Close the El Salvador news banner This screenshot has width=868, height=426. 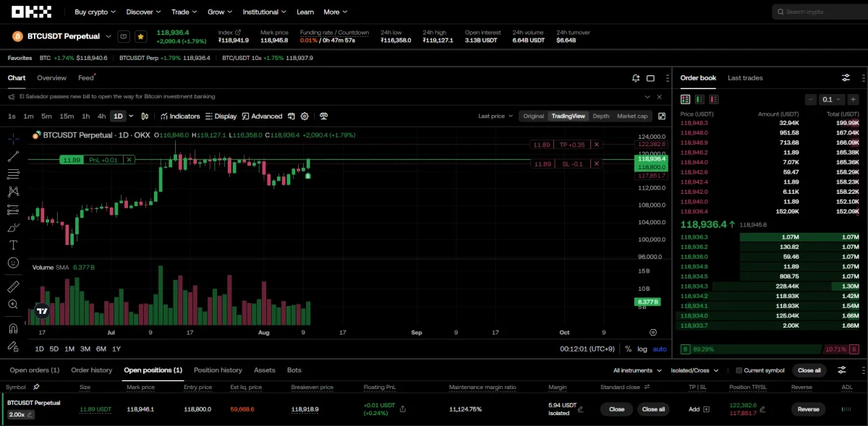[659, 96]
